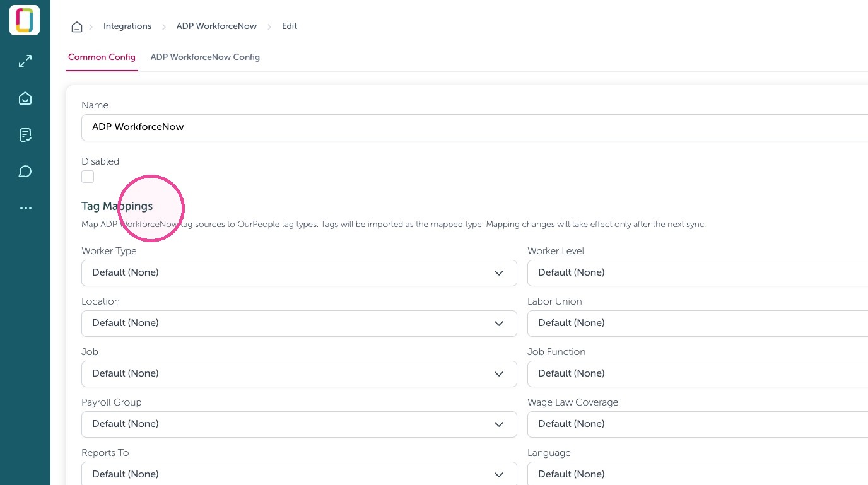
Task: Open the Payroll Group dropdown
Action: [x=299, y=424]
